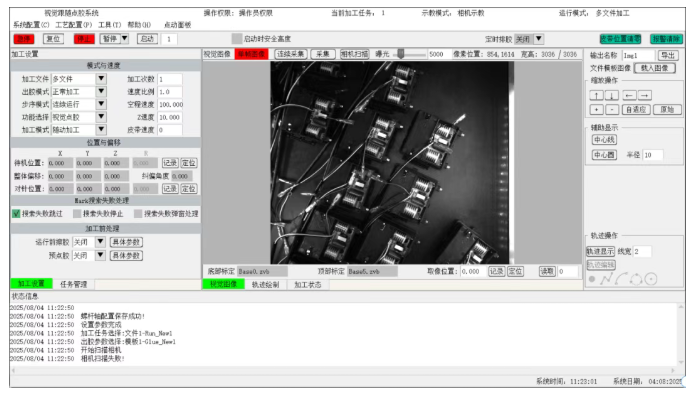
Task: Select the arc trajectory tool icon
Action: pos(621,279)
